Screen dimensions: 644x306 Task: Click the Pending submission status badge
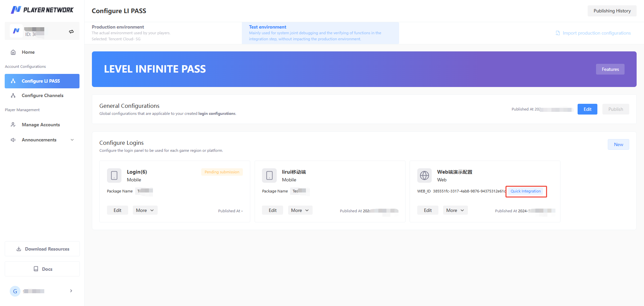222,172
